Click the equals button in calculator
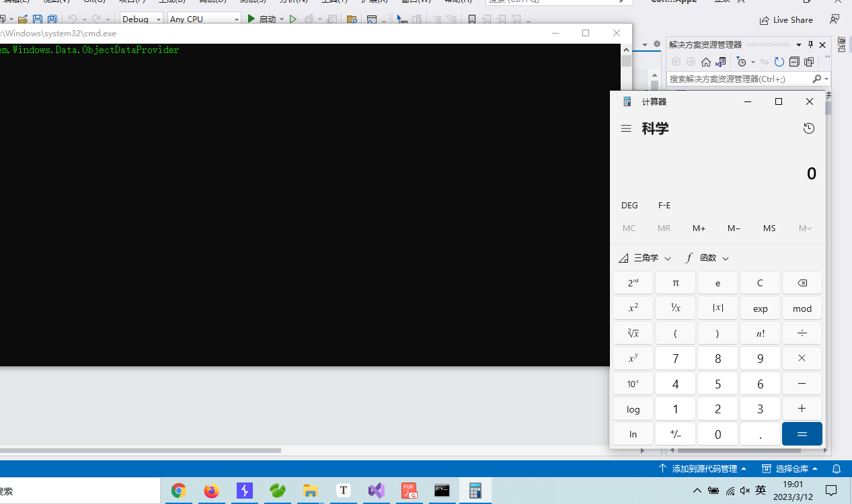 click(x=802, y=434)
